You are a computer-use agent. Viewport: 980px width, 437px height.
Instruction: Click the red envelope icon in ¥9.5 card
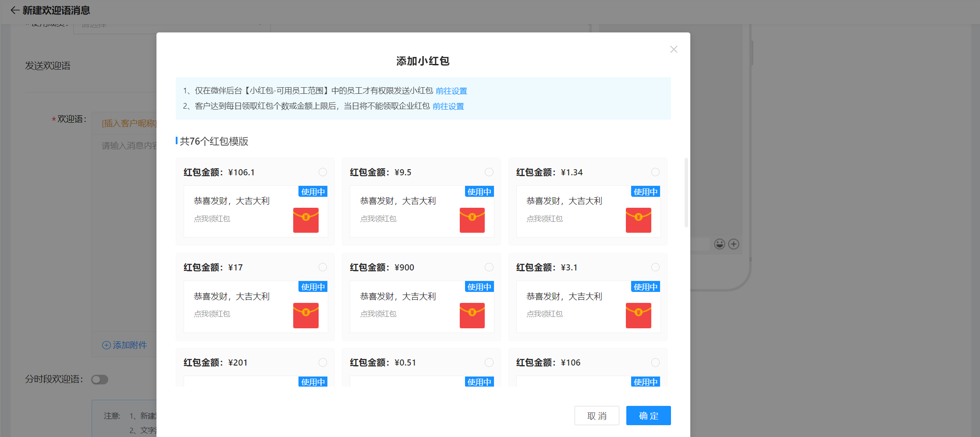pyautogui.click(x=472, y=220)
